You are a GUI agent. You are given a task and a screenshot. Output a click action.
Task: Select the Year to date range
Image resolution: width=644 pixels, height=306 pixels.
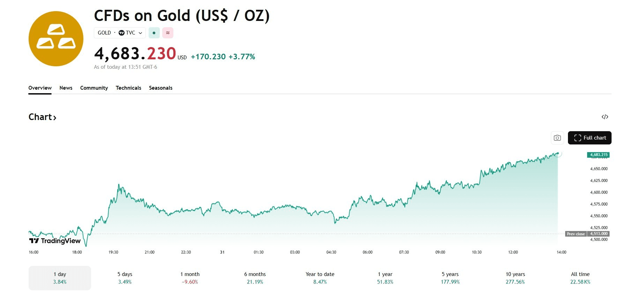[x=320, y=278]
